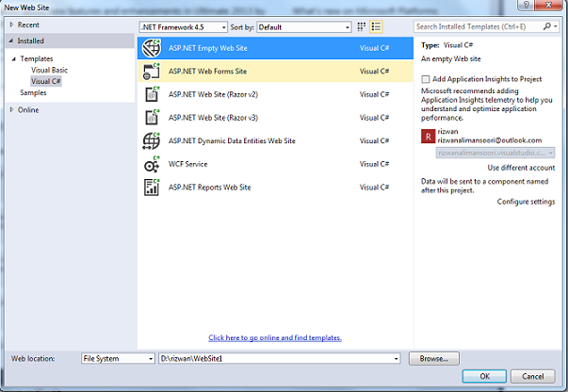The width and height of the screenshot is (568, 392).
Task: Collapse the Installed node
Action: pyautogui.click(x=11, y=41)
